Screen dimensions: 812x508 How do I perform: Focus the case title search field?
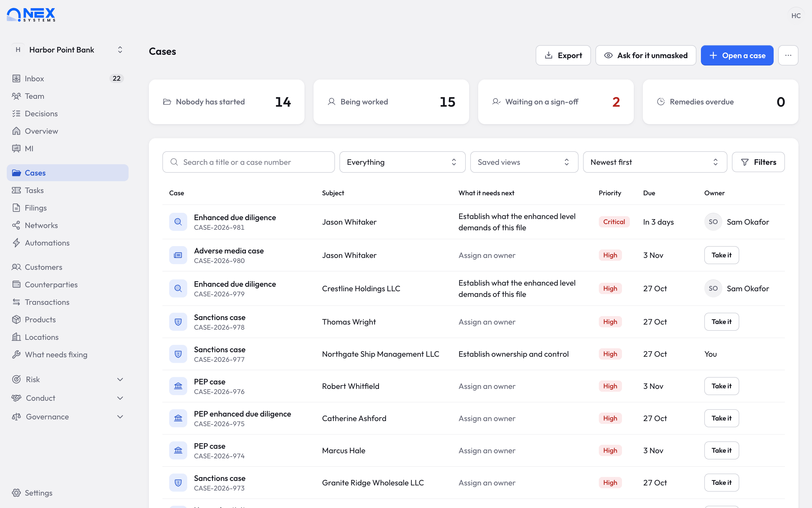pos(249,162)
